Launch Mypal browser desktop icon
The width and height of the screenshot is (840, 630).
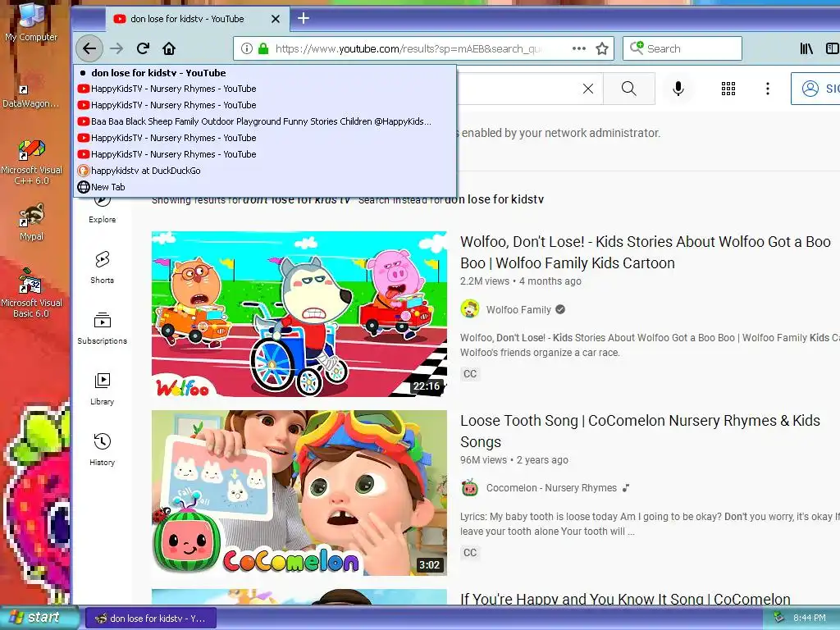pyautogui.click(x=32, y=221)
